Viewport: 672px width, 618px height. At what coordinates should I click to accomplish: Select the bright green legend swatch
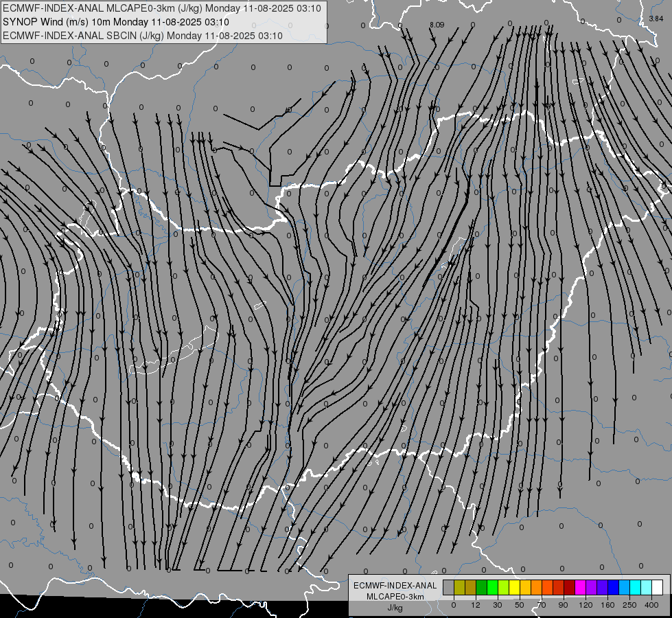tap(492, 587)
